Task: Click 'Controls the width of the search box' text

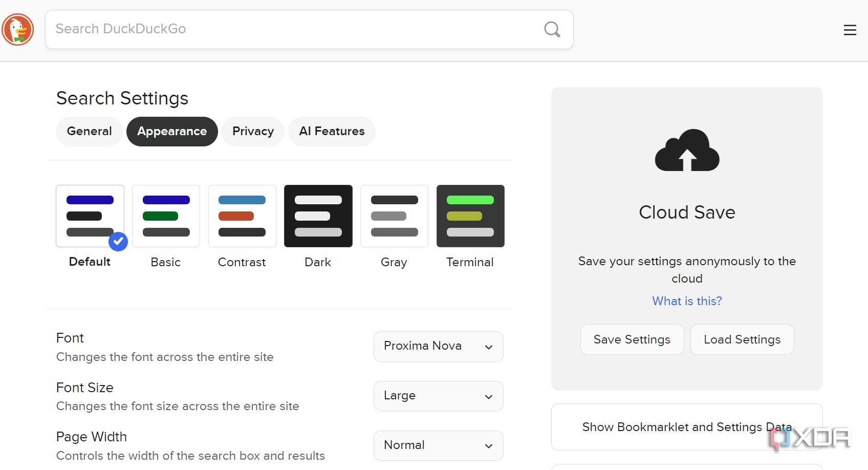Action: [x=190, y=456]
